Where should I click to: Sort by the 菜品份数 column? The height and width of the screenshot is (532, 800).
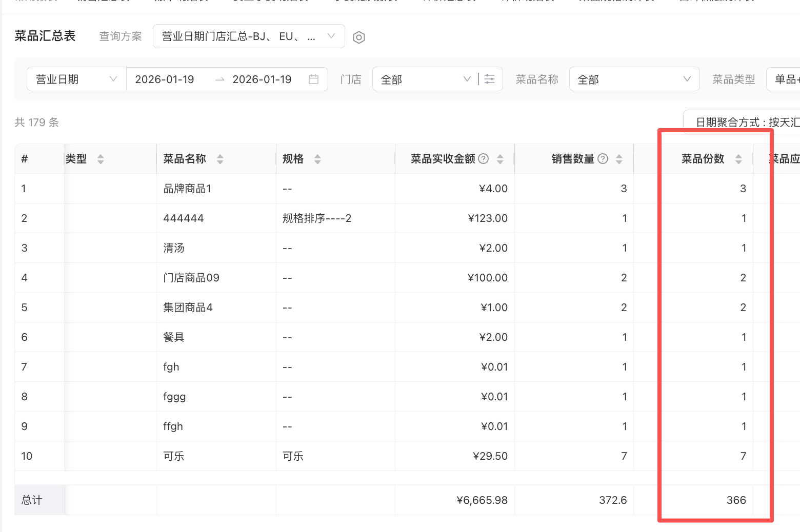pos(738,159)
